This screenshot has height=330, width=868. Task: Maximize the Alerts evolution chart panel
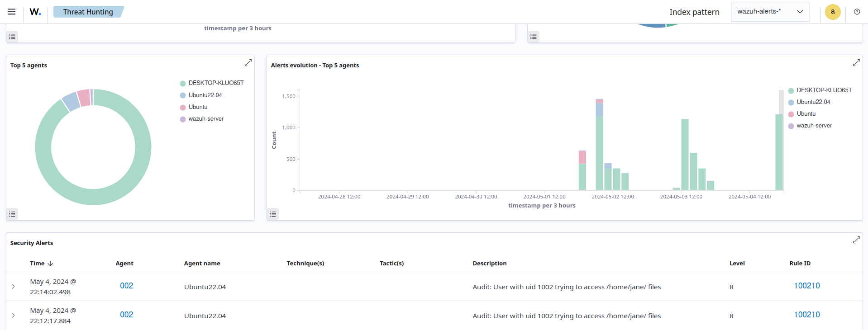tap(856, 63)
